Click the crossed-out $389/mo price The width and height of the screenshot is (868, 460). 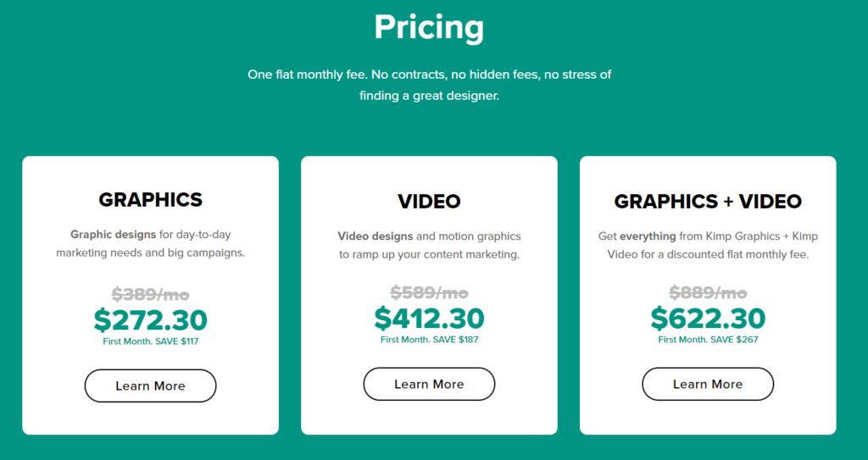[x=150, y=294]
